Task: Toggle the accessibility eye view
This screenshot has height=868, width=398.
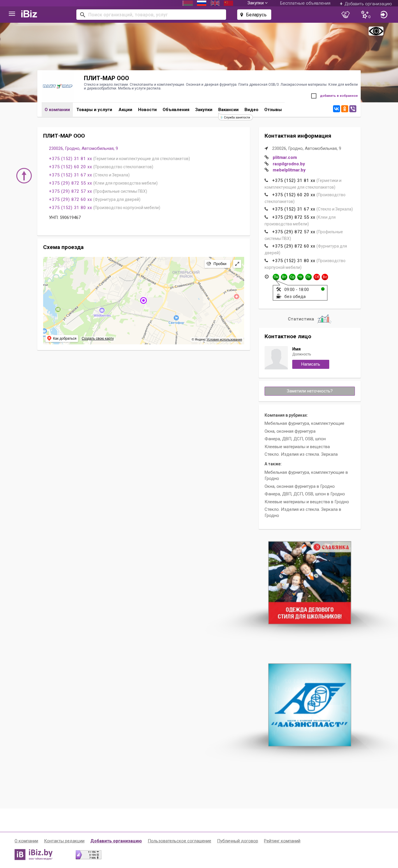Action: (376, 31)
